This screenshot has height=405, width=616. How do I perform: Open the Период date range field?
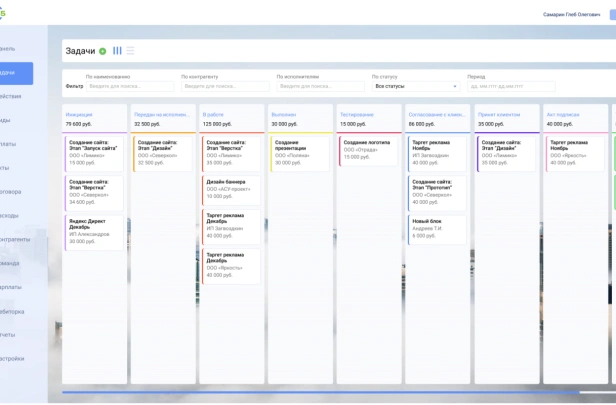pos(511,86)
